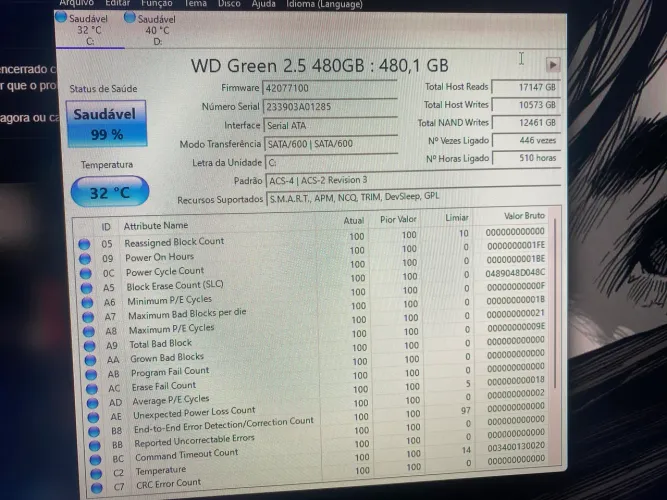Click the Nº Horas Ligado value 510 horas
The height and width of the screenshot is (500, 667).
(527, 158)
